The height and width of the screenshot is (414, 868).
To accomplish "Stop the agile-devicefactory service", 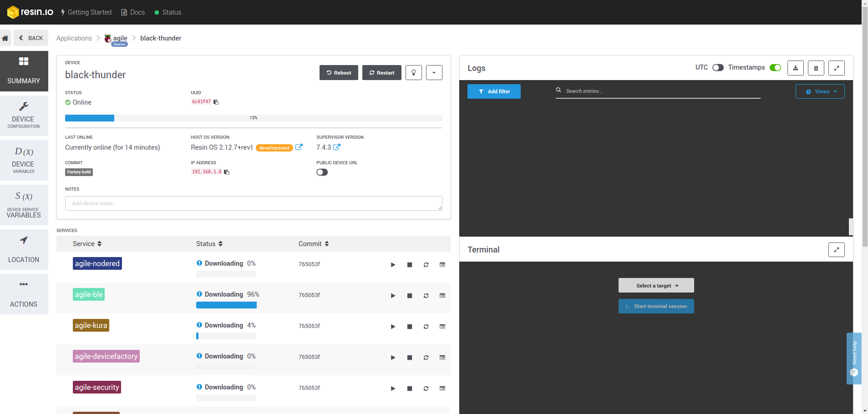I will point(410,358).
